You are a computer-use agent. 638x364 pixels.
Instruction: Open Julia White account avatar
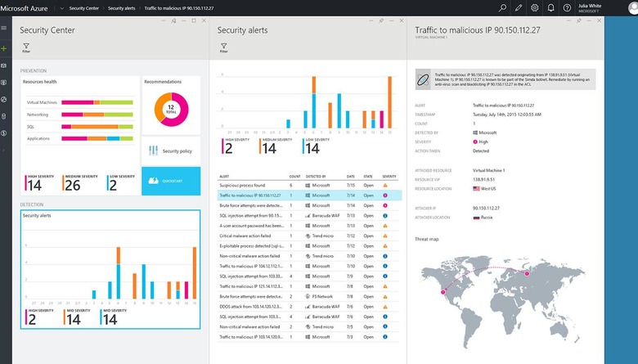coord(634,7)
